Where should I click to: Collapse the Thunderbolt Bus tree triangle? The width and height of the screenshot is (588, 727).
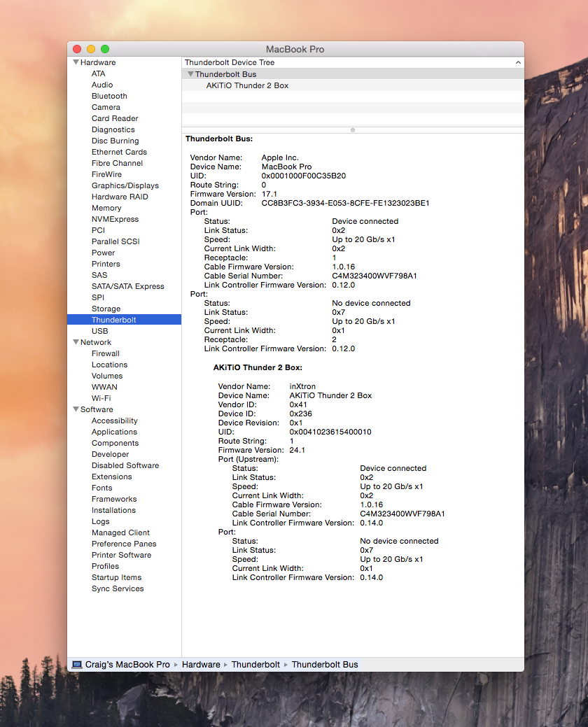click(x=190, y=74)
